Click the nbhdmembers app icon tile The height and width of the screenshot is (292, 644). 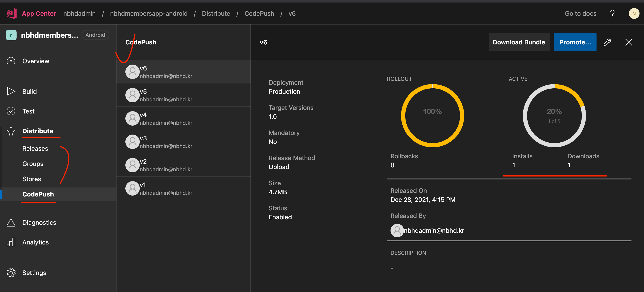tap(11, 35)
